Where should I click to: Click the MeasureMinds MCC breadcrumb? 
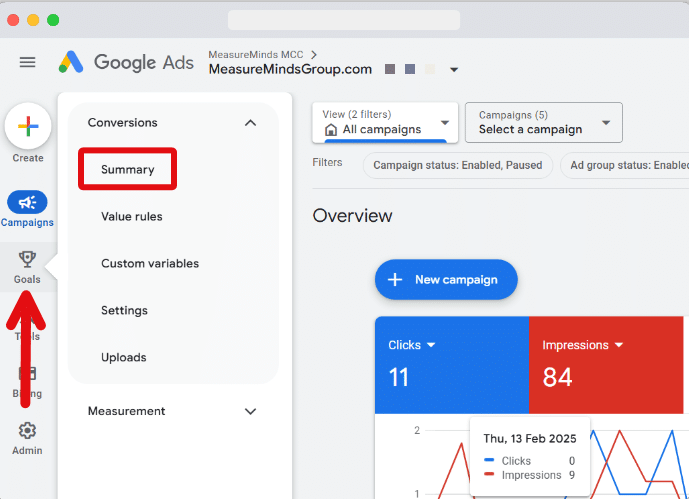coord(256,55)
